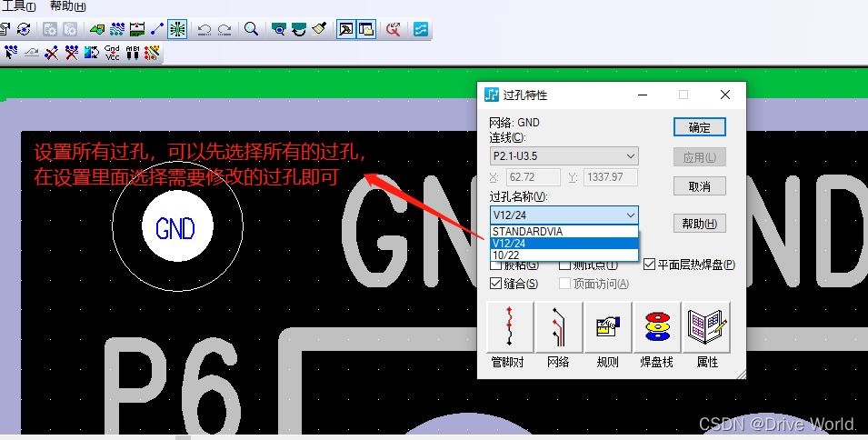Uncheck the 缝合(S) stitch checkbox

click(496, 284)
